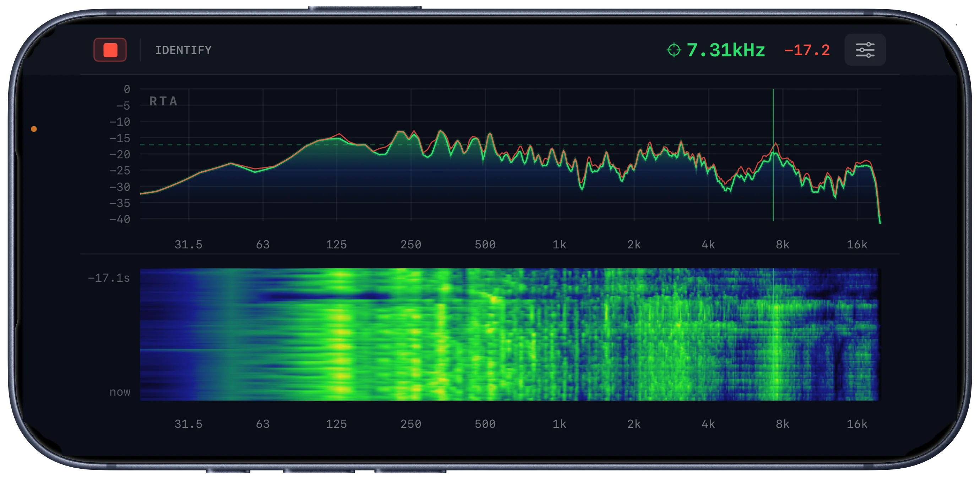
Task: Select the 7.31kHz peak frequency readout
Action: [x=726, y=50]
